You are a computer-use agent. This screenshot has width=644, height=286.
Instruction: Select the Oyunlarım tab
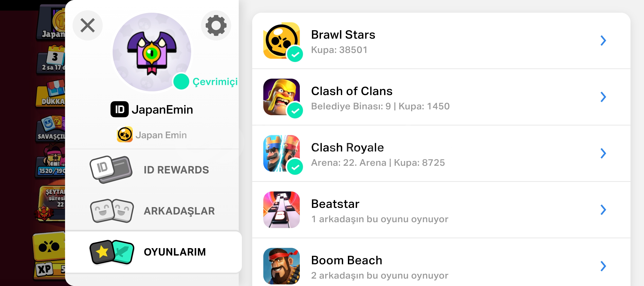pos(153,252)
